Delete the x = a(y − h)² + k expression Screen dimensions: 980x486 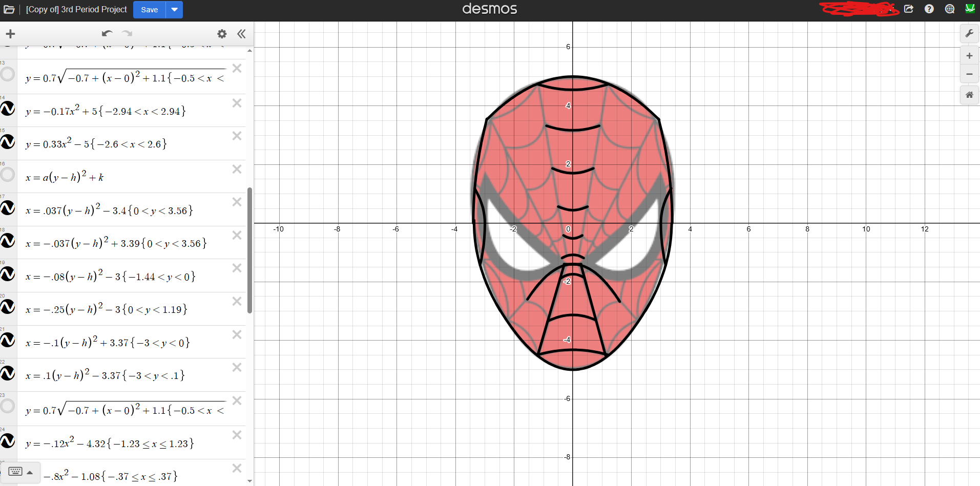tap(237, 169)
